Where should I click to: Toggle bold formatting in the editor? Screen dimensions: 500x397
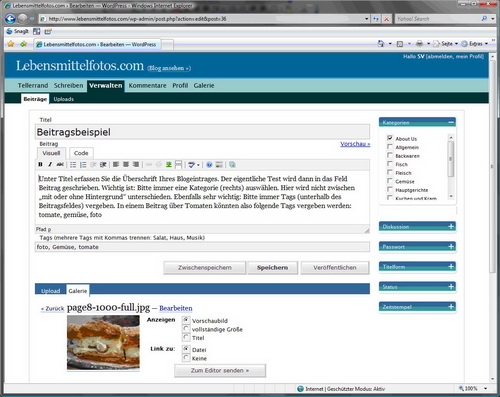[40, 164]
